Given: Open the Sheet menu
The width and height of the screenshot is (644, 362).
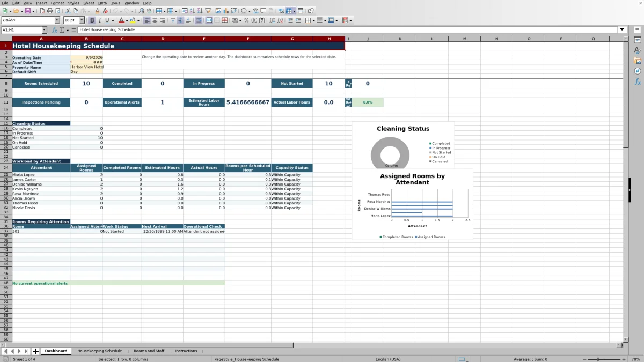Looking at the screenshot, I should 89,3.
